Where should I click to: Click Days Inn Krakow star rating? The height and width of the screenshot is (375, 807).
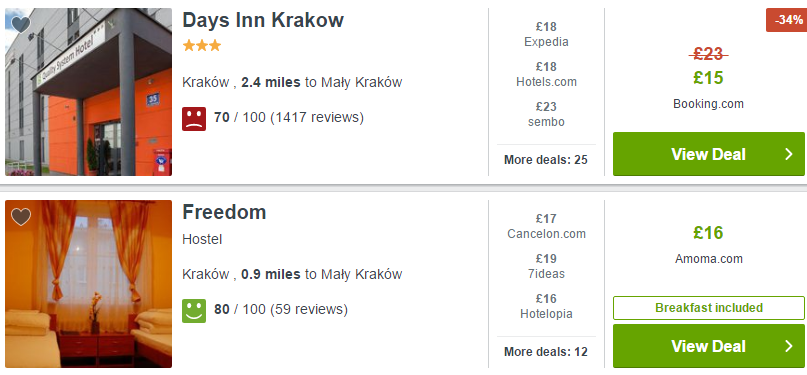pyautogui.click(x=202, y=46)
